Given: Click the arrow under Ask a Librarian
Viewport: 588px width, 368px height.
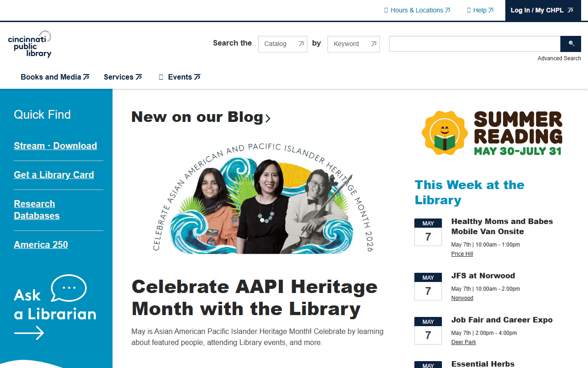Looking at the screenshot, I should 29,333.
